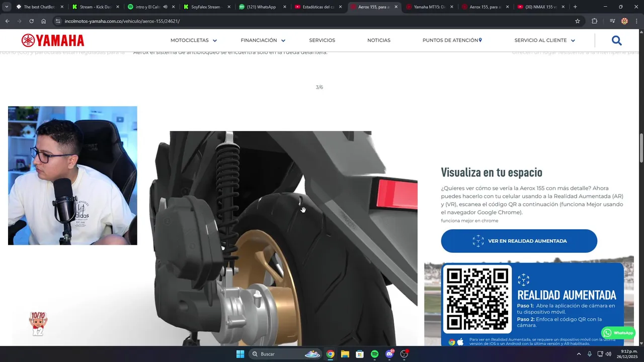Screen dimensions: 644x362
Task: Switch to the (30) NMAX 155 tab
Action: tap(540, 7)
